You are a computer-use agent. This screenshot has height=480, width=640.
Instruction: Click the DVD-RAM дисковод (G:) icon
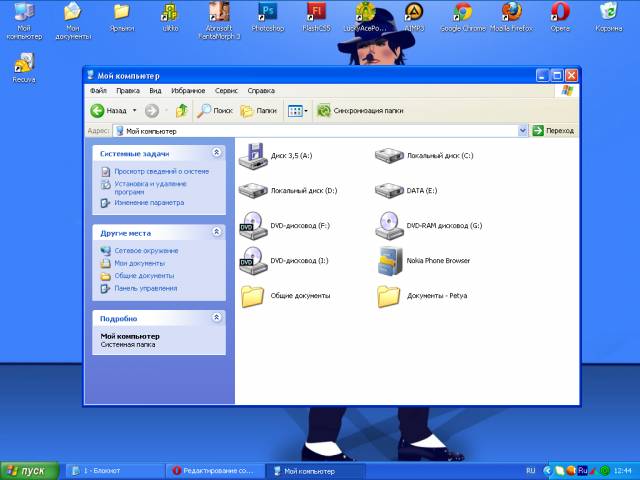388,226
